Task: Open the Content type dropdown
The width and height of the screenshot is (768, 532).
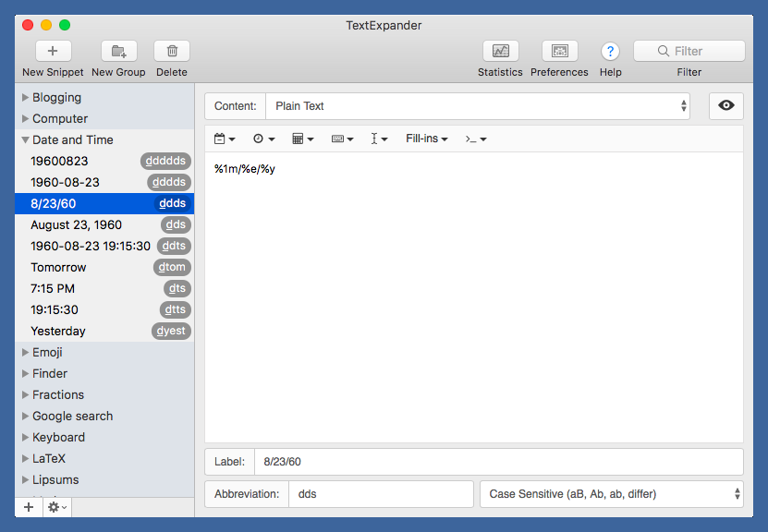Action: [x=477, y=106]
